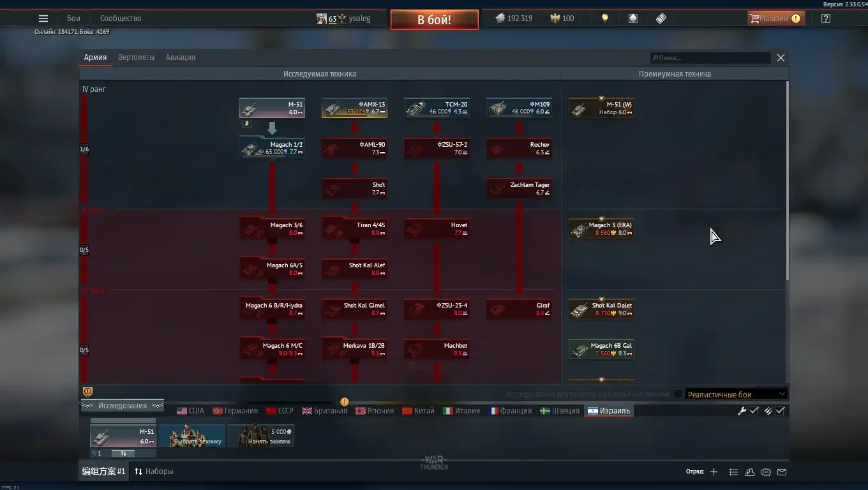This screenshot has width=868, height=490.
Task: Open the mail envelope icon
Action: [782, 472]
